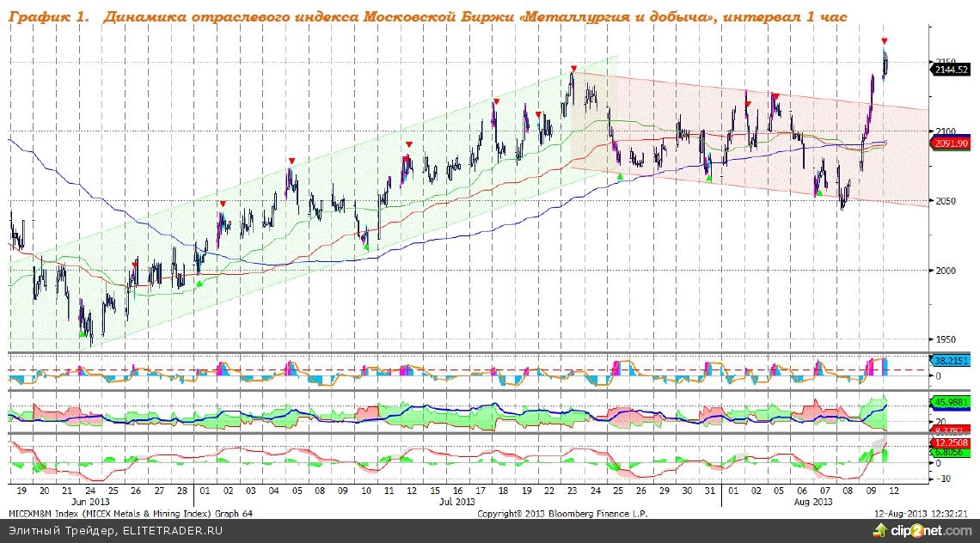980x543 pixels.
Task: Click the red 2091.90 moving average tag
Action: (952, 143)
